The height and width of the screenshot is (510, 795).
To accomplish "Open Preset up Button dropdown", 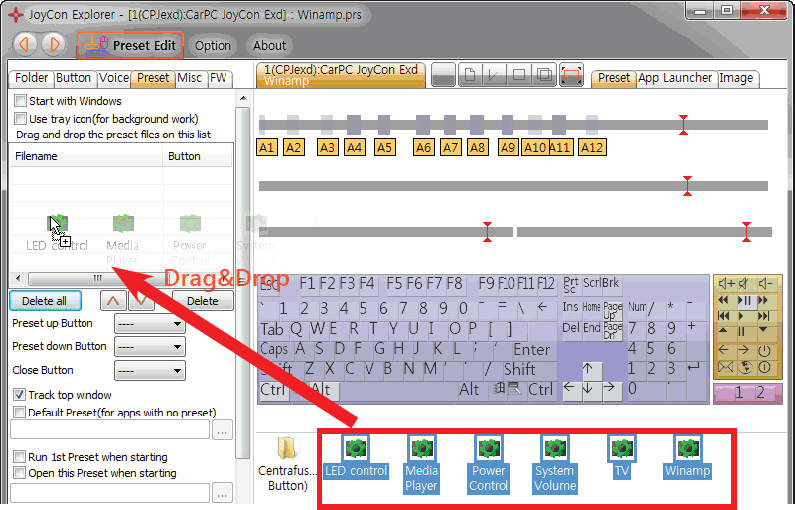I will click(x=150, y=323).
